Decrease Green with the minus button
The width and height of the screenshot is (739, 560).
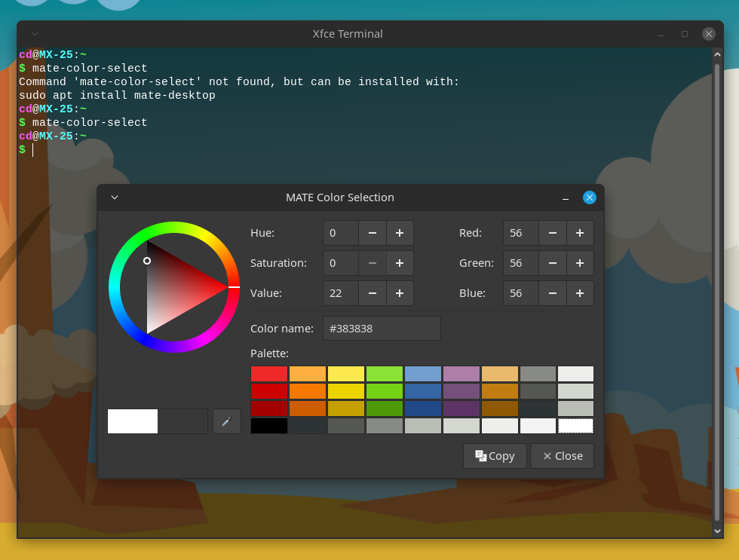pos(553,263)
